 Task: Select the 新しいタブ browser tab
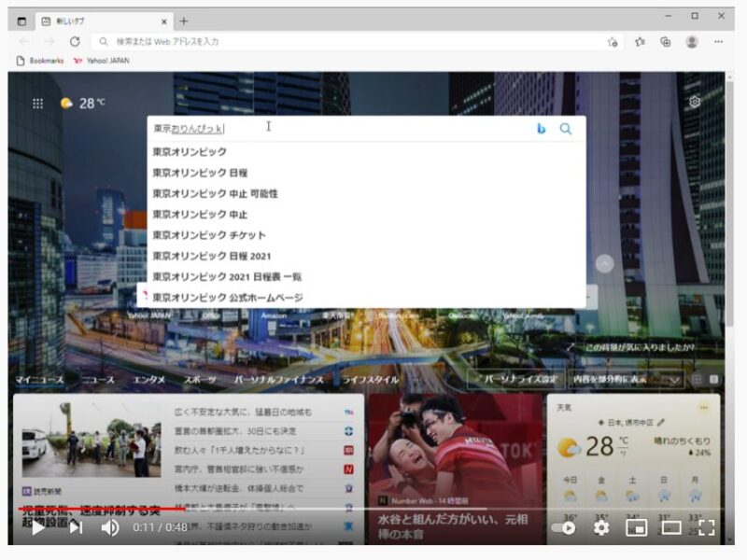pos(105,21)
